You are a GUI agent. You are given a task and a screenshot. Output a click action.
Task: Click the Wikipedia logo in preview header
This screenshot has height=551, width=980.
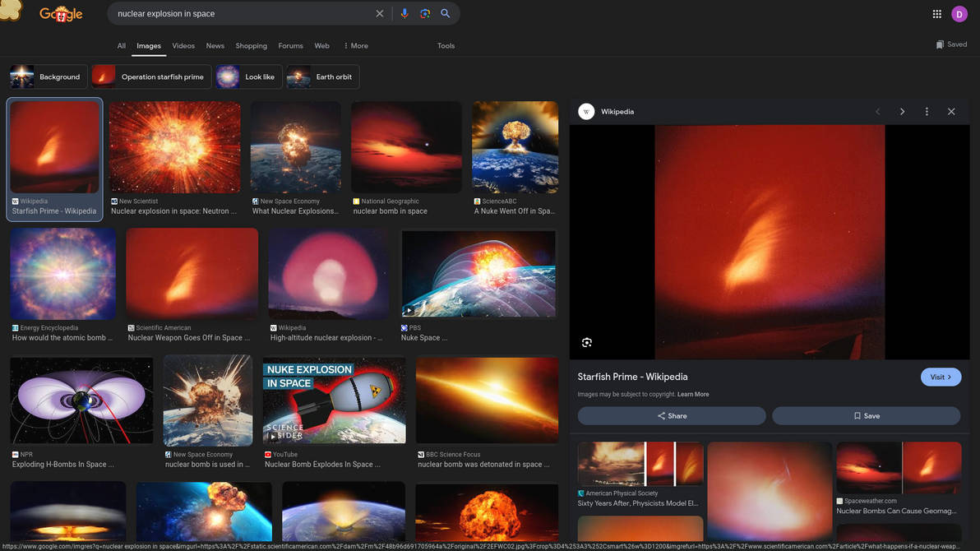click(586, 111)
